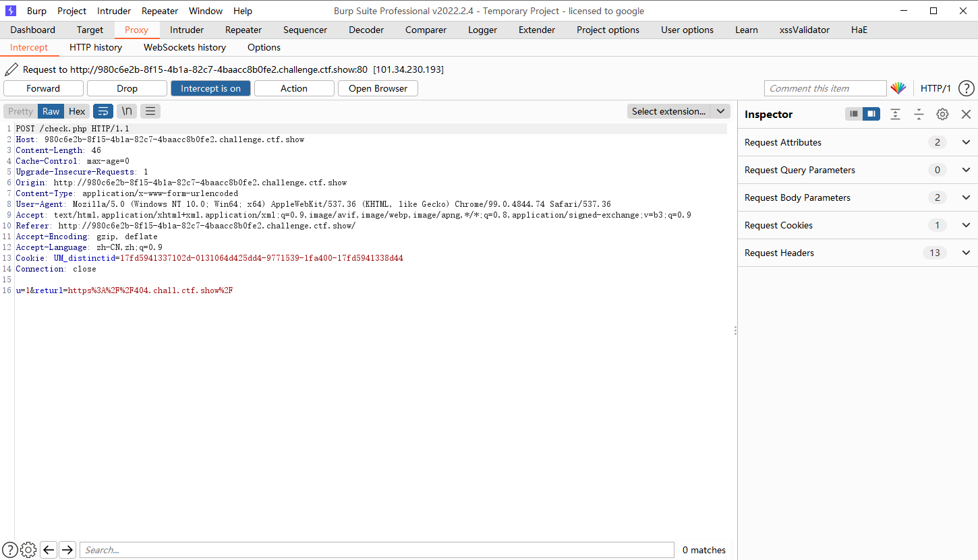Viewport: 978px width, 560px height.
Task: Maximize the Burp Suite window
Action: click(x=933, y=11)
